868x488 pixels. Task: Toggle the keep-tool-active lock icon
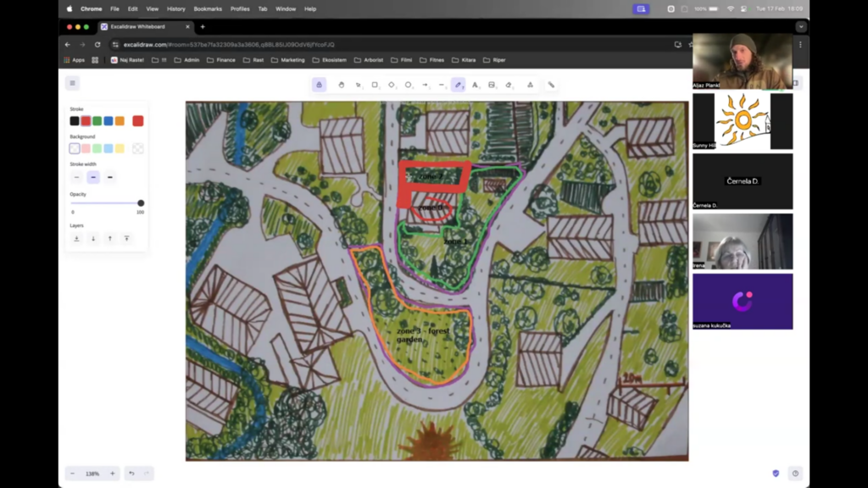319,85
